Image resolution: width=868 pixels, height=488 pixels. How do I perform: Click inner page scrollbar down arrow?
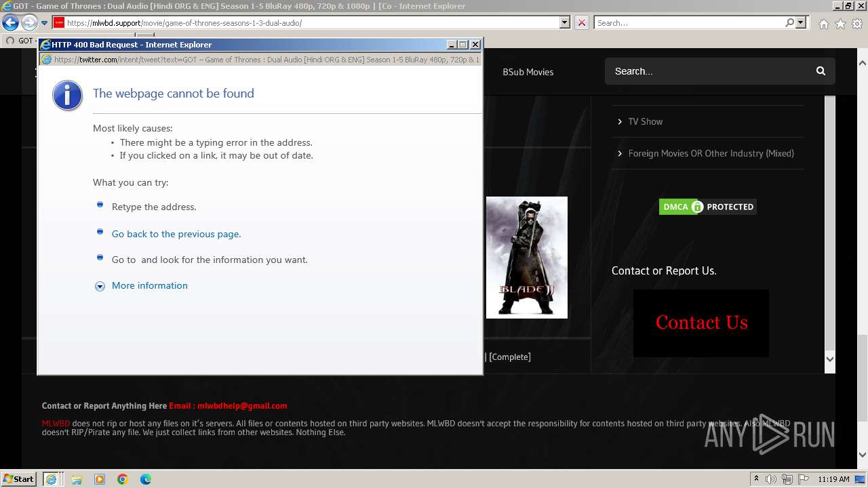click(x=829, y=359)
